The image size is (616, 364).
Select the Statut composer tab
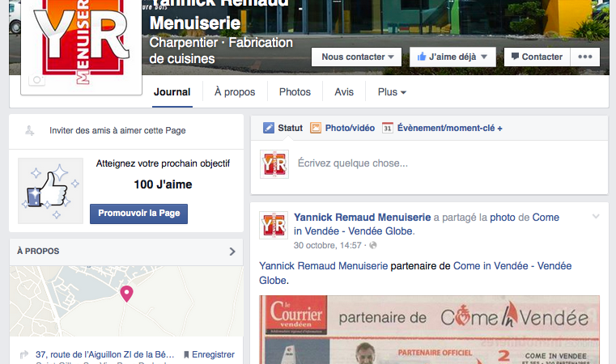coord(283,128)
